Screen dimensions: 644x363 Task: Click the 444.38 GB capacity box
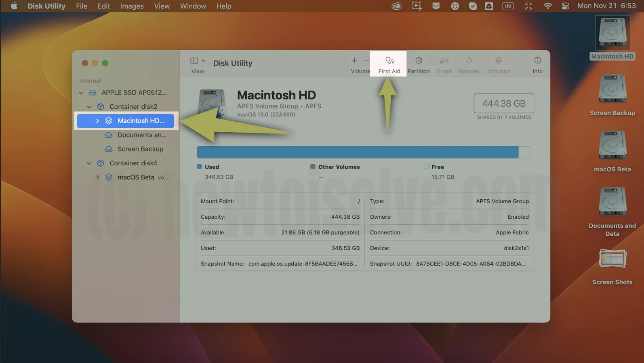click(x=504, y=103)
